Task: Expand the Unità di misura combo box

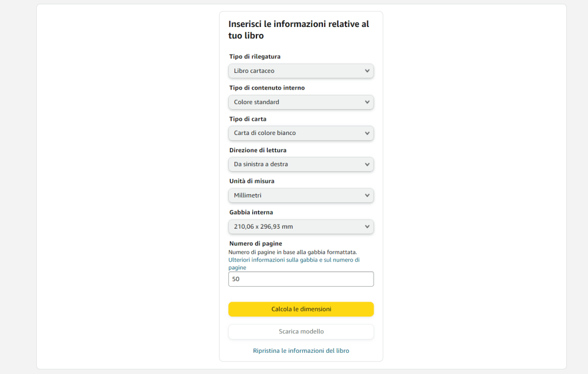Action: coord(300,195)
